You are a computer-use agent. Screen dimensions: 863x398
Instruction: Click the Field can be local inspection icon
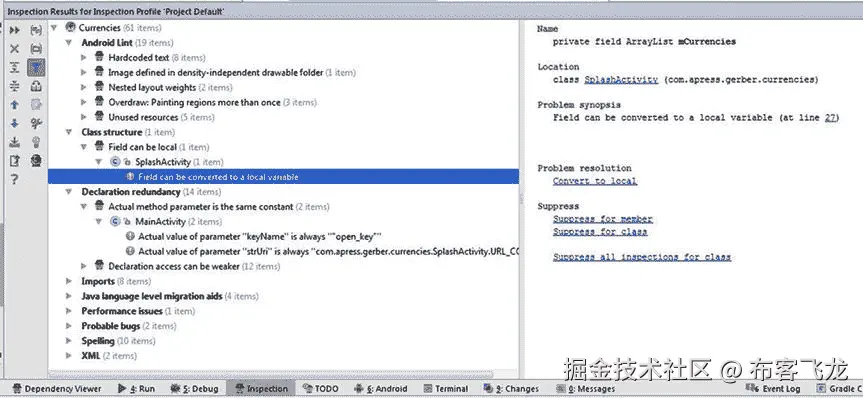pyautogui.click(x=99, y=146)
